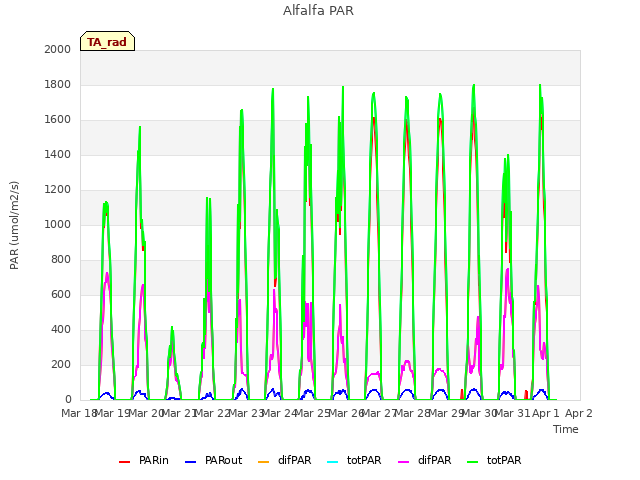Click the 0 y-axis tick label

point(68,400)
